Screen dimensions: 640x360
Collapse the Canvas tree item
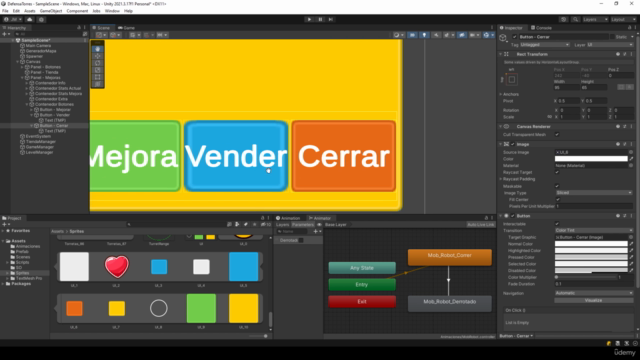point(18,62)
